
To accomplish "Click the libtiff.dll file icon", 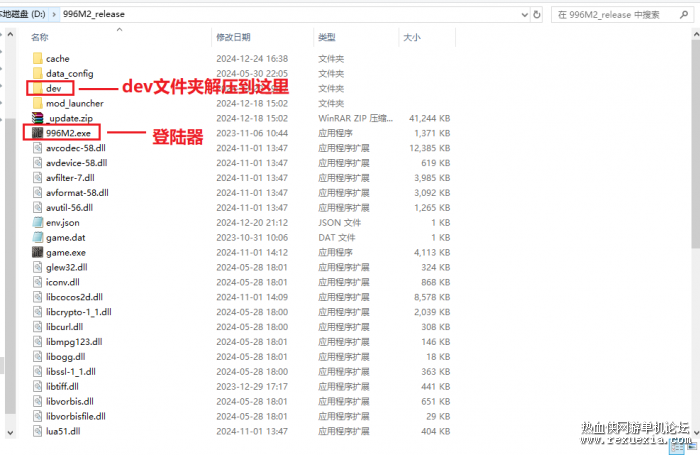I will pyautogui.click(x=38, y=386).
